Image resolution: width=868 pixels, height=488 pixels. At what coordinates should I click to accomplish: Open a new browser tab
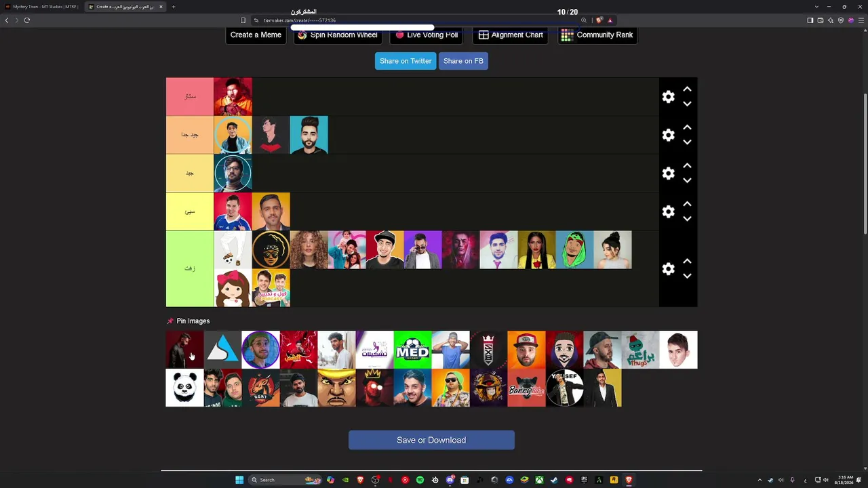coord(174,7)
